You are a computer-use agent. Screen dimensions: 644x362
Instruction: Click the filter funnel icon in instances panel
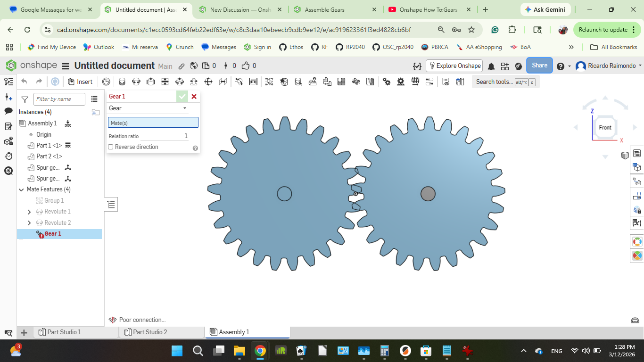tap(25, 99)
